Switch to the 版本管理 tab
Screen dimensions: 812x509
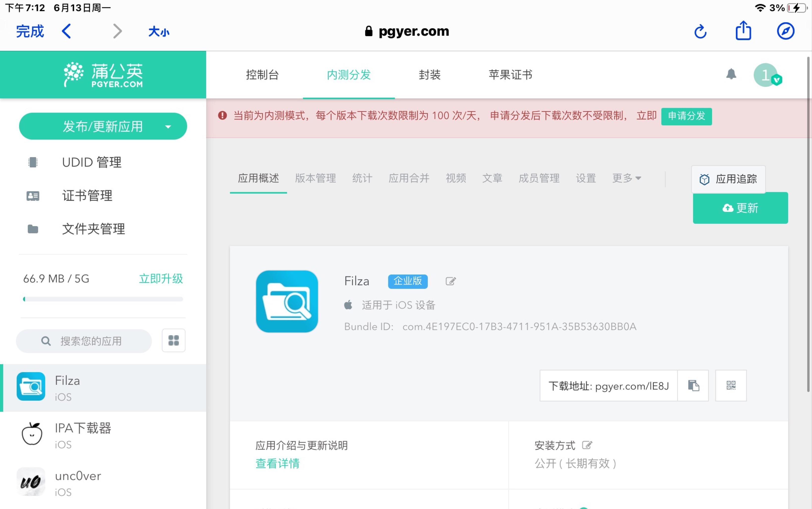[315, 178]
